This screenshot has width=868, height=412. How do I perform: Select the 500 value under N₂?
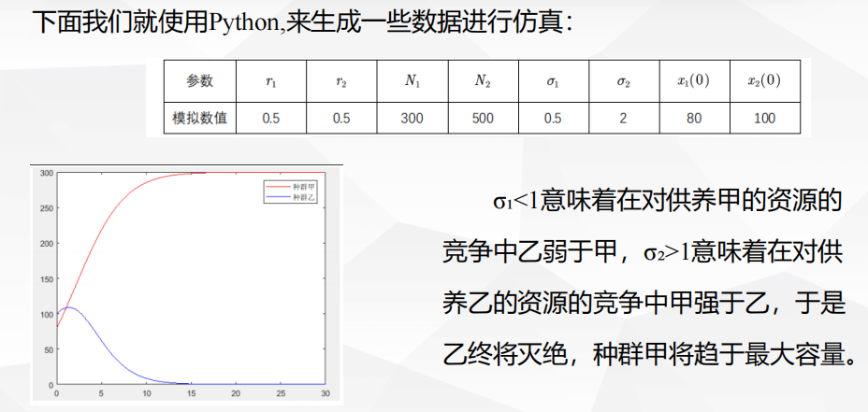(484, 118)
